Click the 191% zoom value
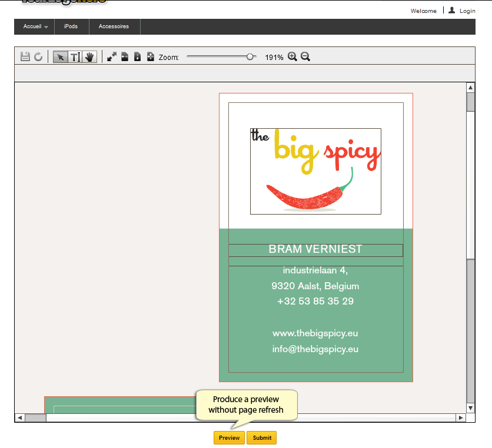The height and width of the screenshot is (448, 492). [274, 58]
